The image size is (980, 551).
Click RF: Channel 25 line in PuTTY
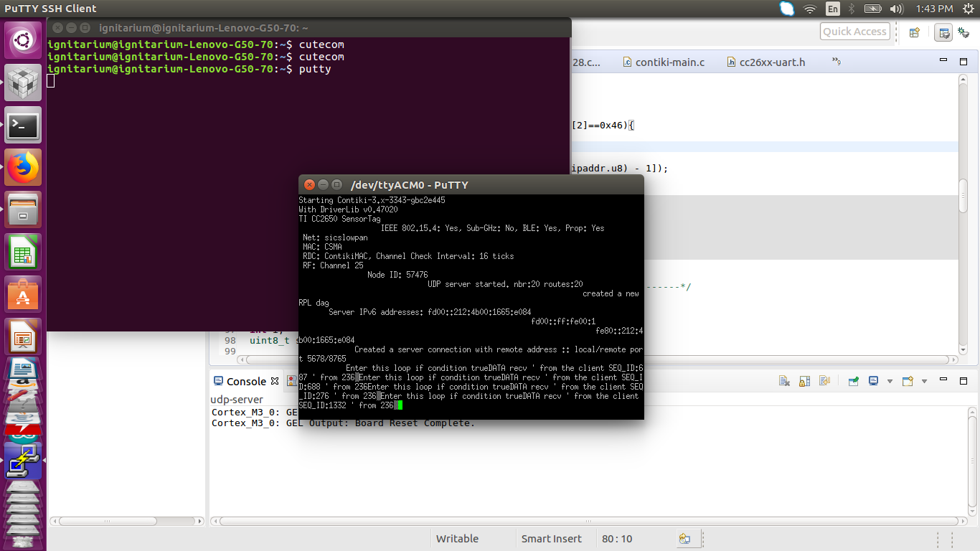333,265
